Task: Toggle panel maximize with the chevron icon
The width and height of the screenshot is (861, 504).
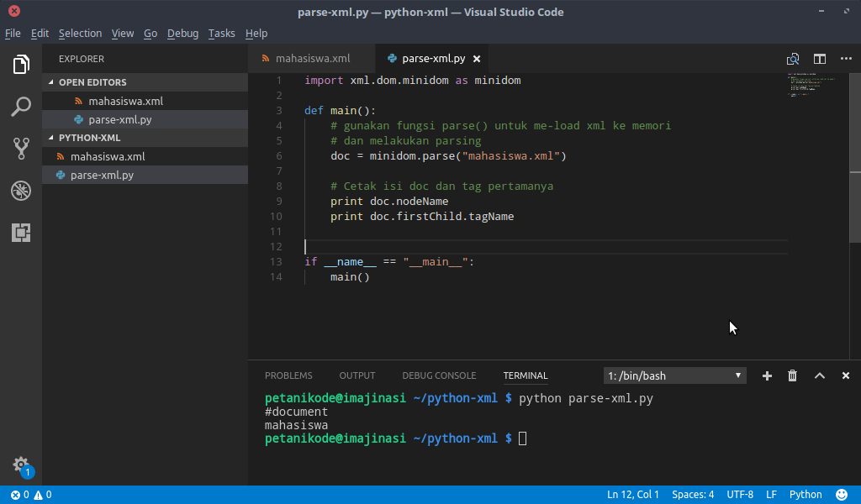Action: tap(820, 375)
